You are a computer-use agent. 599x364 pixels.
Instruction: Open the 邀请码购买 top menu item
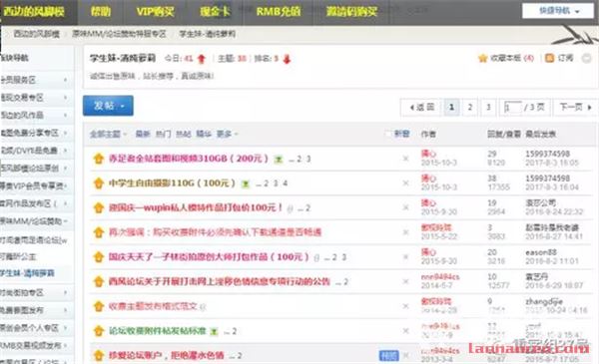tap(351, 11)
